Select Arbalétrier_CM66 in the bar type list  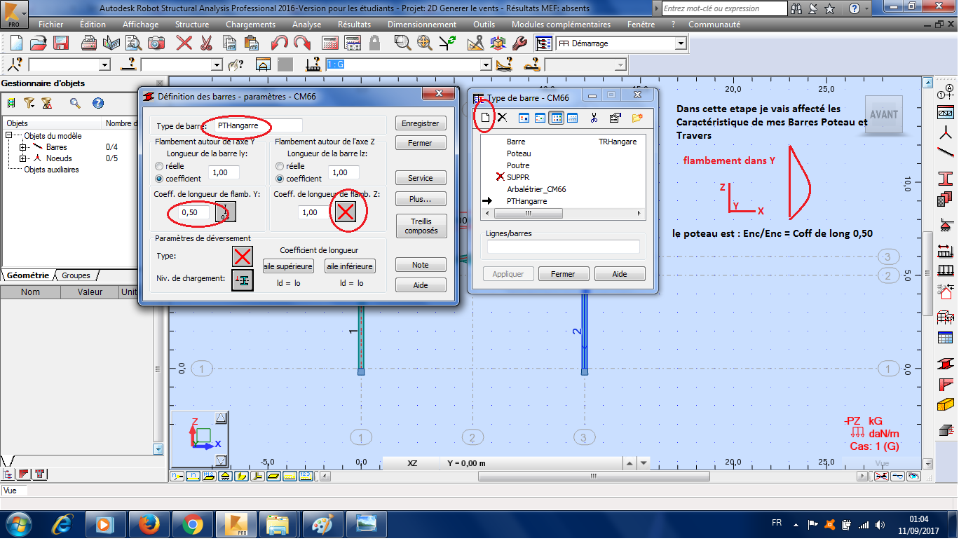tap(536, 189)
